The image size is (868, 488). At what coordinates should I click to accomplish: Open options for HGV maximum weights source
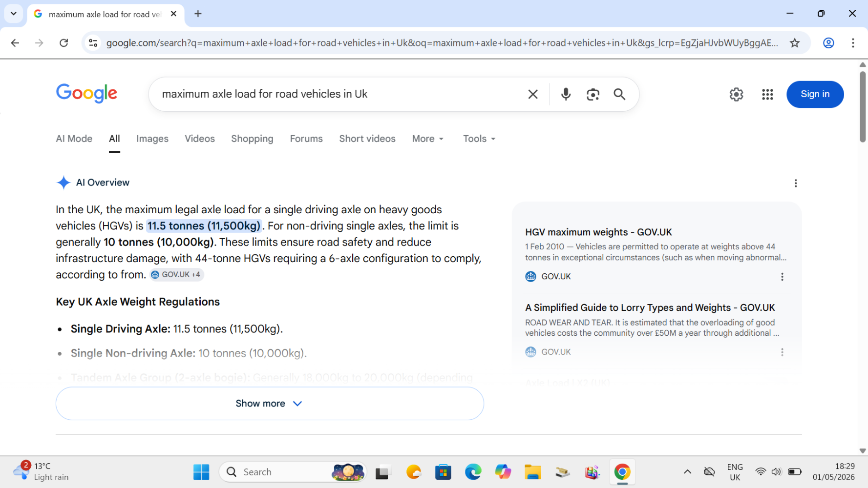(782, 277)
